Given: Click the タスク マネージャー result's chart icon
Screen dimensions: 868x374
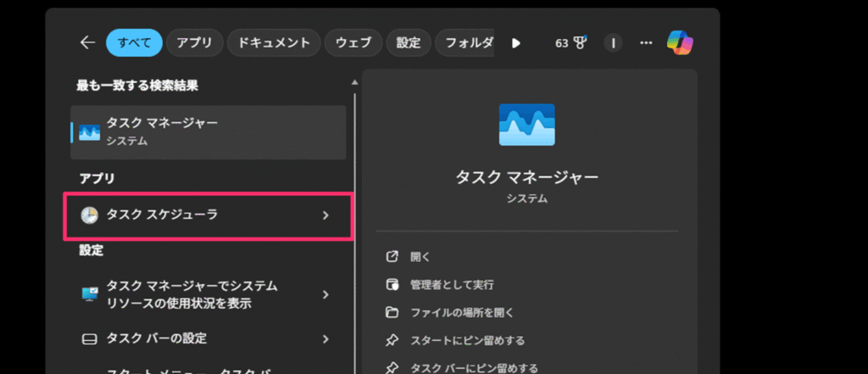Looking at the screenshot, I should coord(89,132).
